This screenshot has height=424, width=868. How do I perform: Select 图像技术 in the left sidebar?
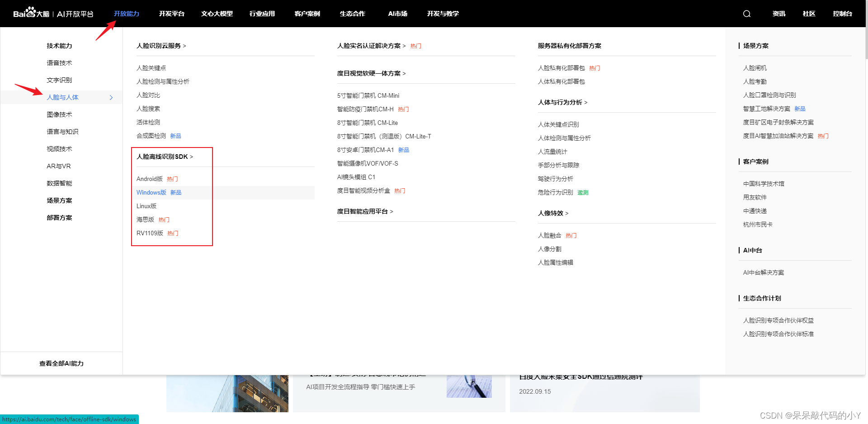click(x=59, y=114)
